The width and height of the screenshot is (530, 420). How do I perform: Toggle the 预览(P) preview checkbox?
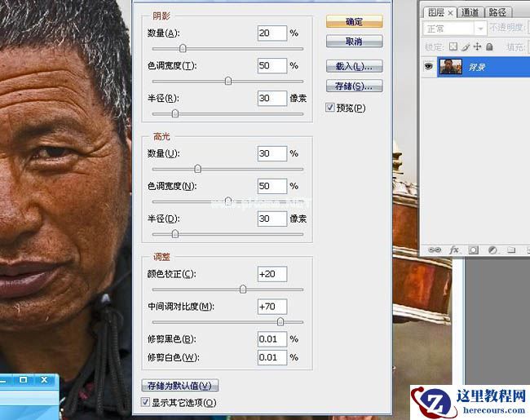pos(330,108)
